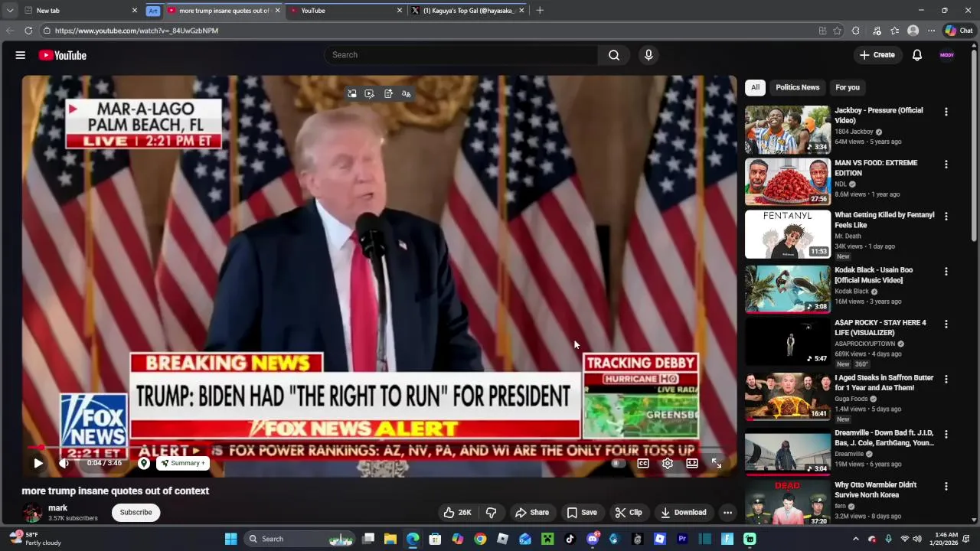Click the address bar URL
Screen dimensions: 980x551
[x=136, y=31]
